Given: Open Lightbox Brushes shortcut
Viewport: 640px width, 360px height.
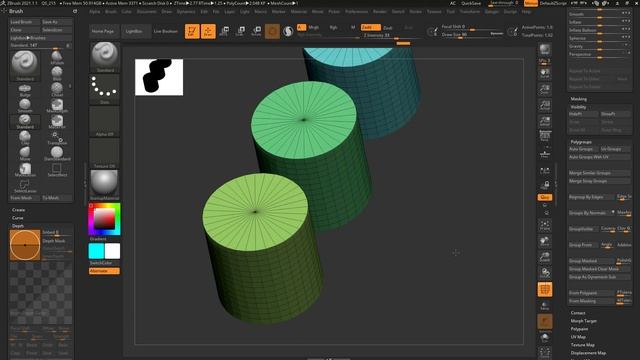Looking at the screenshot, I should point(41,38).
